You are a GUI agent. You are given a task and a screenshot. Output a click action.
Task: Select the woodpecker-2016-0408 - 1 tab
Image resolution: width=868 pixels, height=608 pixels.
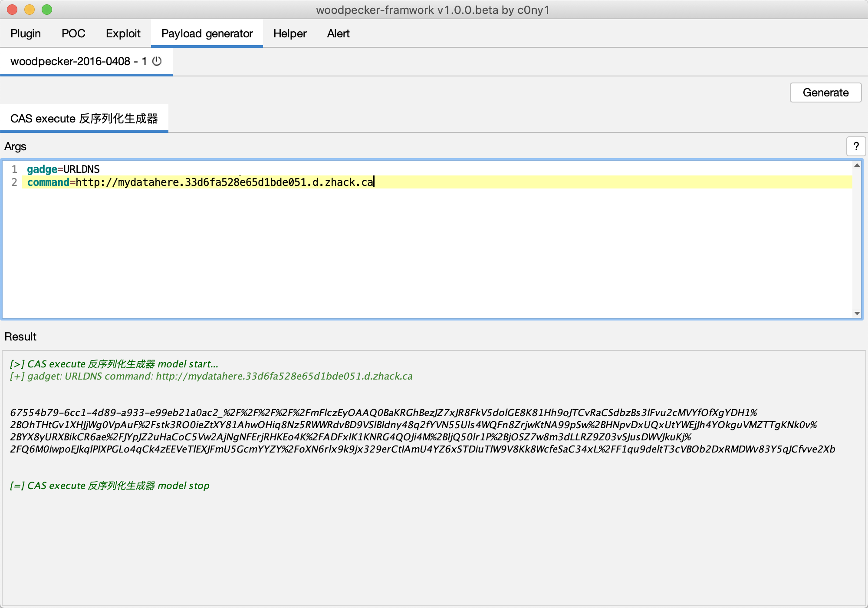tap(78, 61)
